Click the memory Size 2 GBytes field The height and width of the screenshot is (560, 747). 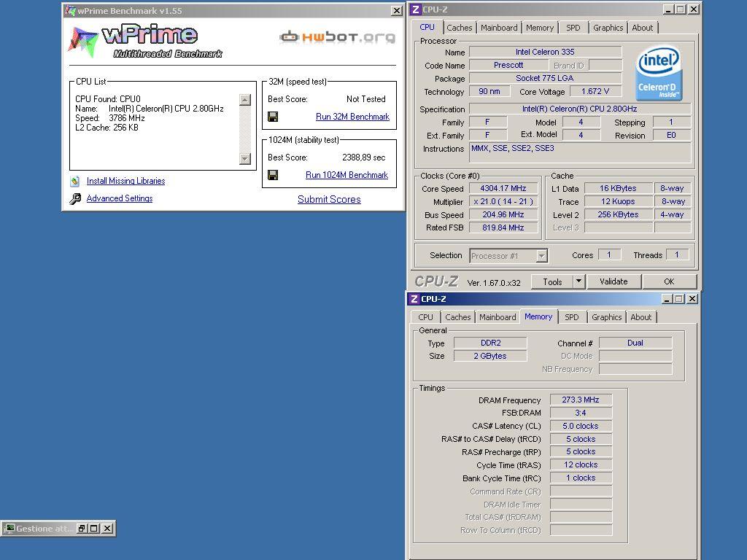pos(490,356)
